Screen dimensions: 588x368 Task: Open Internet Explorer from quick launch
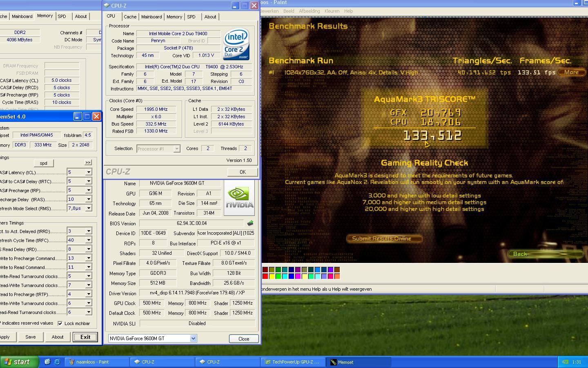point(57,362)
